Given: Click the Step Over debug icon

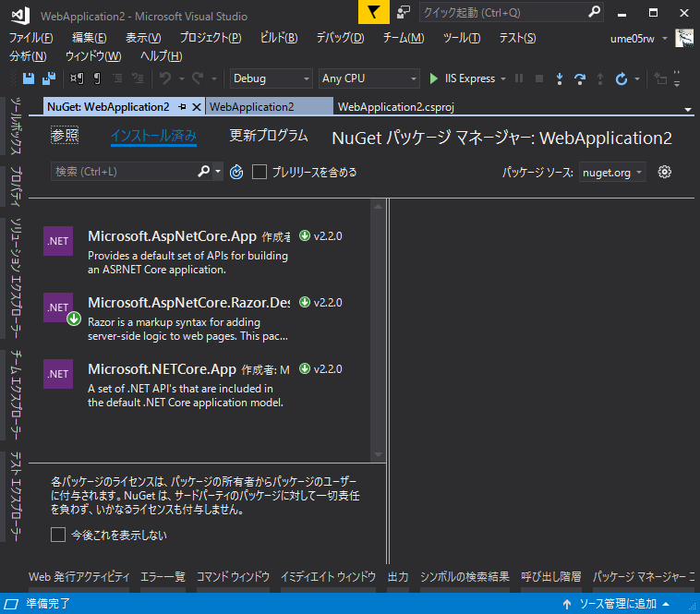Looking at the screenshot, I should point(580,79).
